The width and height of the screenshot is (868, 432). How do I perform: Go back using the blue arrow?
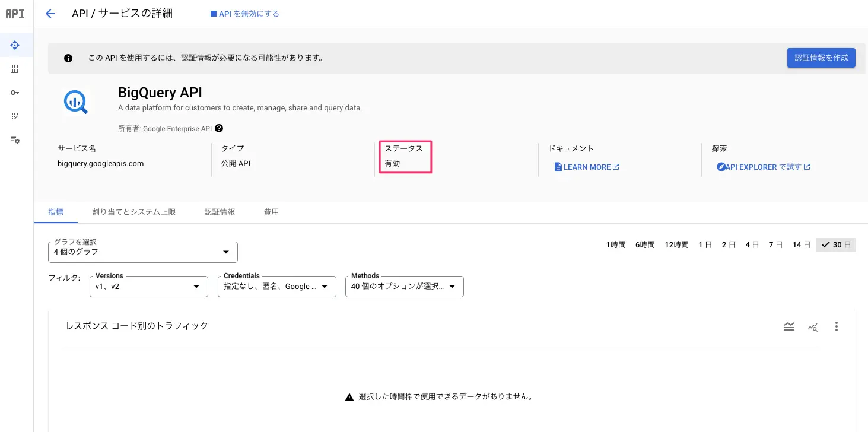[x=50, y=14]
